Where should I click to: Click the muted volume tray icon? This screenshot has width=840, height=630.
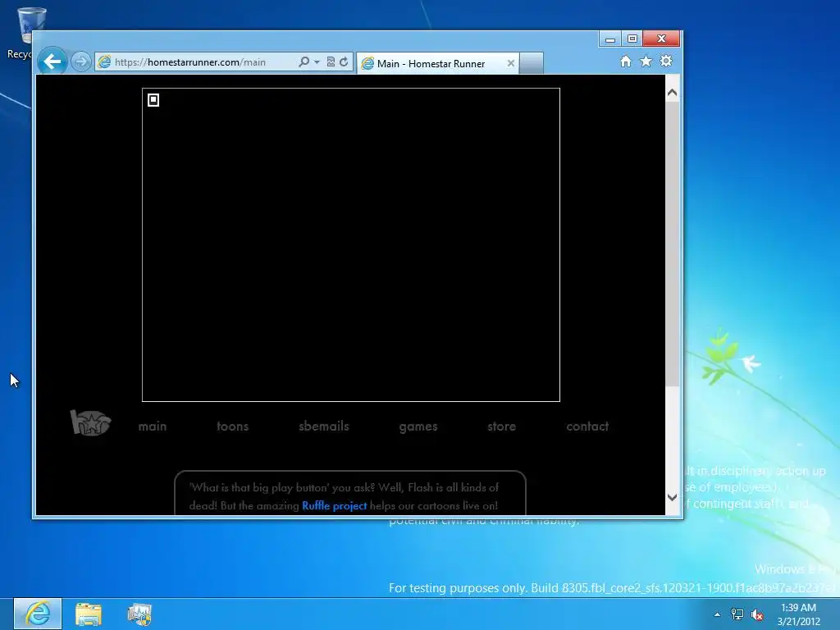(x=757, y=614)
